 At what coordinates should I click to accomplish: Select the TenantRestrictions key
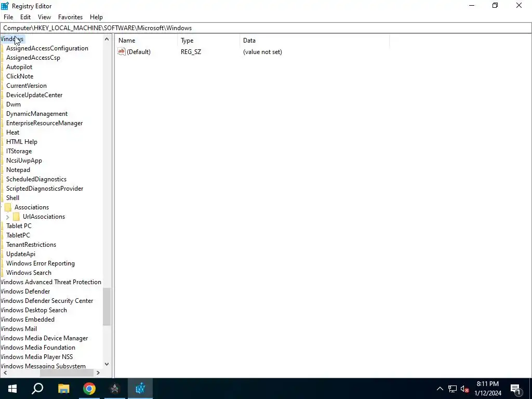click(31, 245)
